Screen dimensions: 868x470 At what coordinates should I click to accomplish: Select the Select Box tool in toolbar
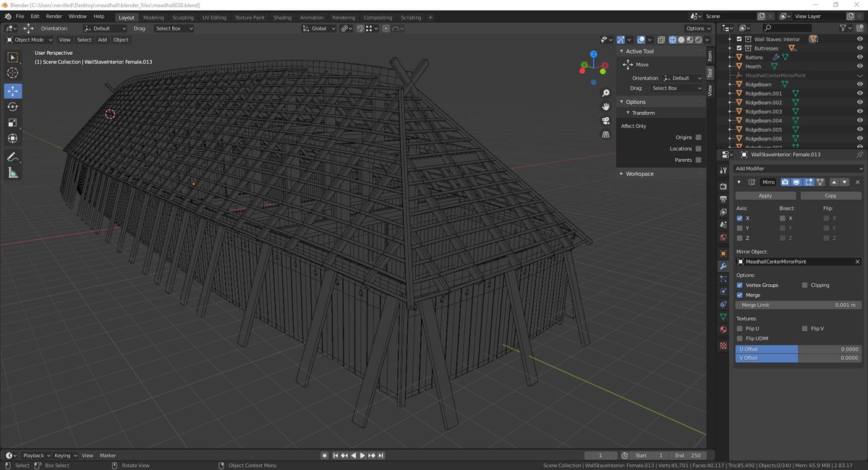point(13,57)
